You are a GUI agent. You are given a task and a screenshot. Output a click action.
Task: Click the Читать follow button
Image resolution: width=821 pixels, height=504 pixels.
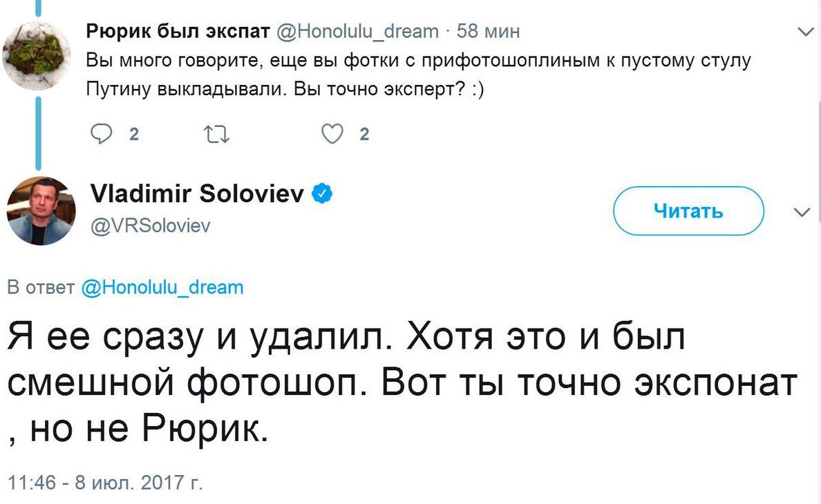click(688, 211)
